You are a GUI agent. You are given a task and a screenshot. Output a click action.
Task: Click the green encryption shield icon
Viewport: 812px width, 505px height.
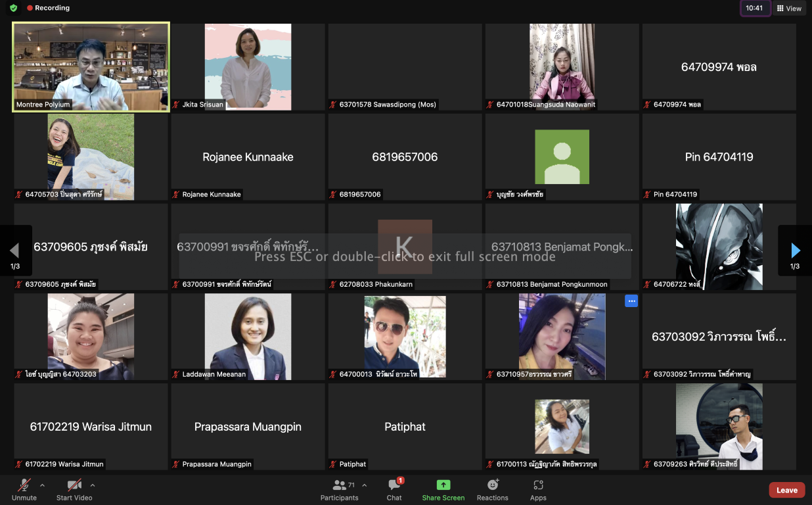tap(13, 8)
